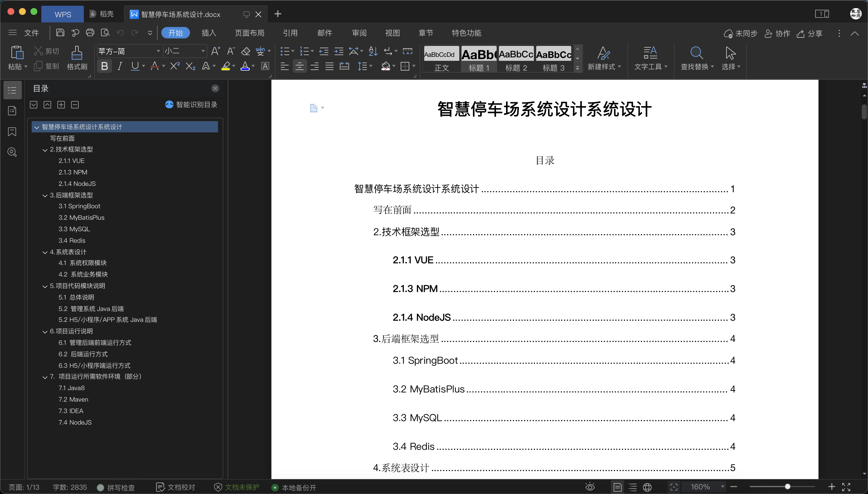Click the increase font size icon

tap(216, 51)
